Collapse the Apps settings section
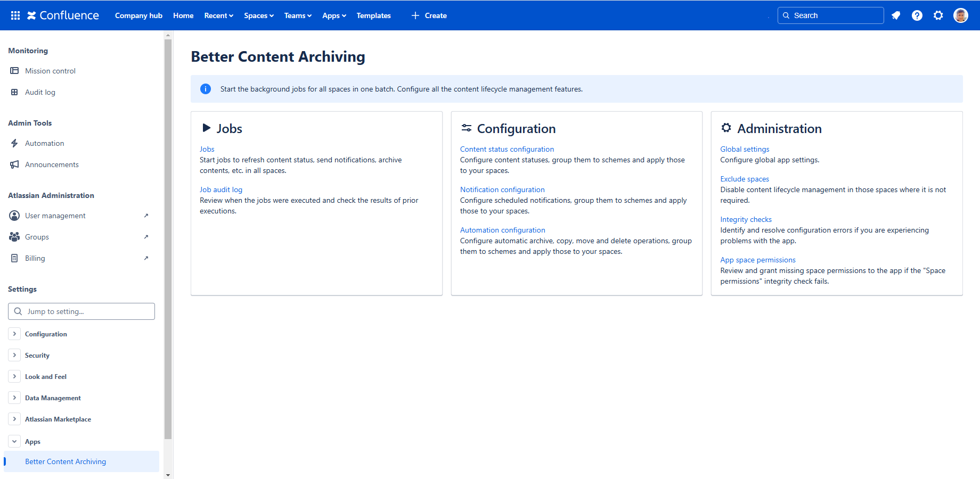 coord(14,441)
